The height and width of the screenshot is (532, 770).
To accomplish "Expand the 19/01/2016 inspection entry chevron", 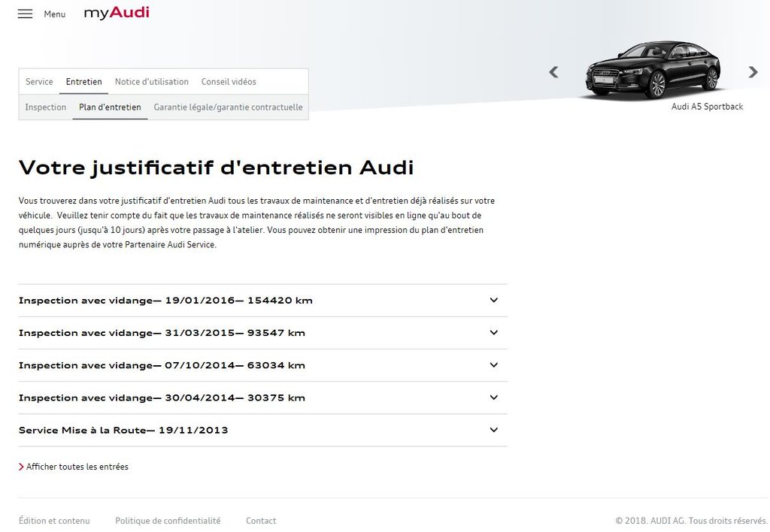I will (x=493, y=301).
